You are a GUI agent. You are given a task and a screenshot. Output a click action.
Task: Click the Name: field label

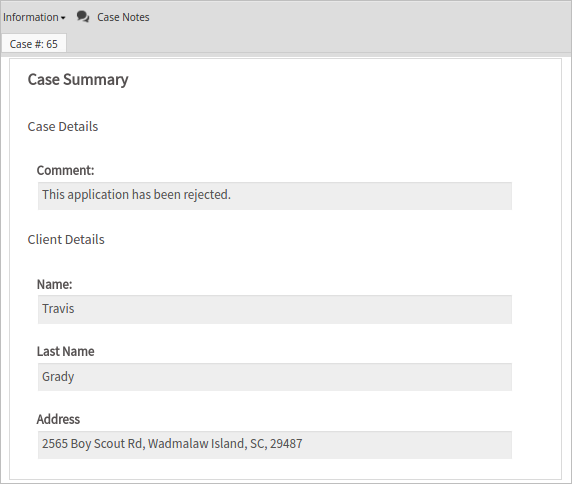click(x=55, y=284)
